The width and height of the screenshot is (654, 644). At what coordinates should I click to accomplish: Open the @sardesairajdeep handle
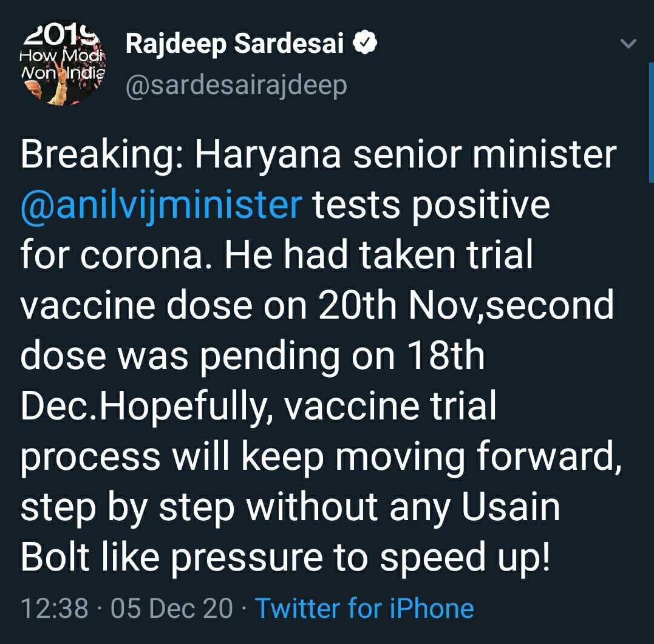(x=236, y=86)
